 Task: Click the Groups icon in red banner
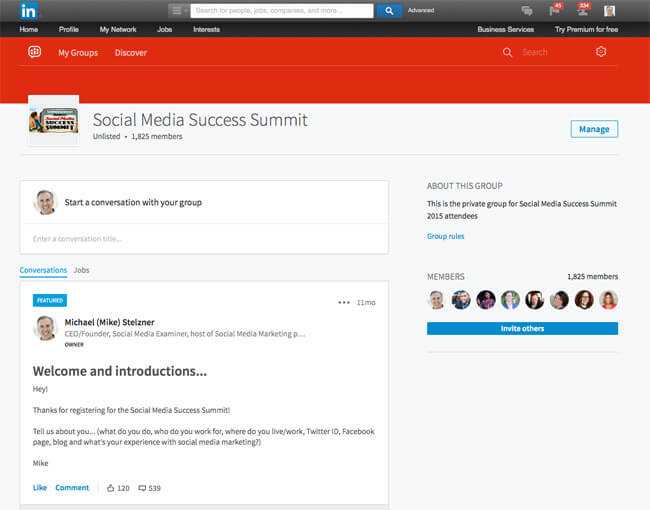35,52
